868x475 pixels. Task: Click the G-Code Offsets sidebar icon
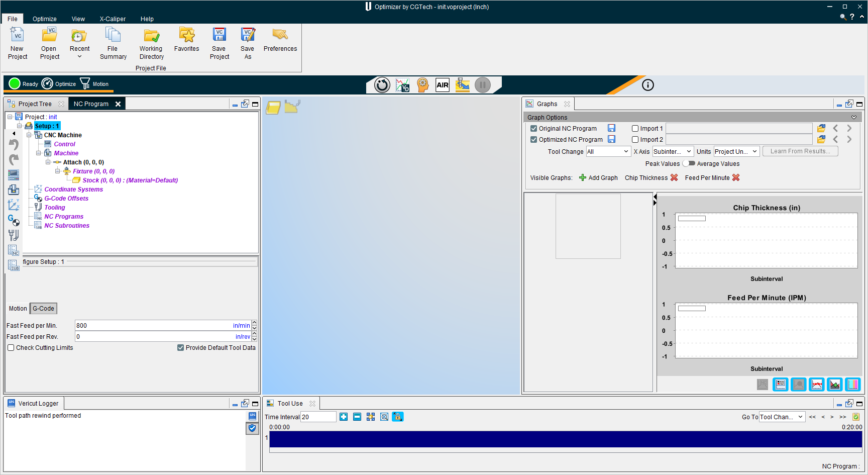14,220
